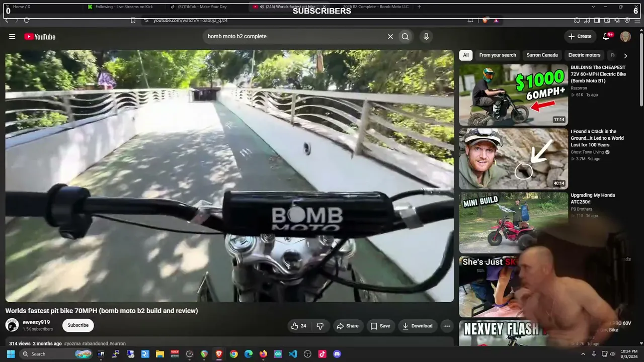Open File Explorer from taskbar
Image resolution: width=644 pixels, height=362 pixels.
coord(160,354)
